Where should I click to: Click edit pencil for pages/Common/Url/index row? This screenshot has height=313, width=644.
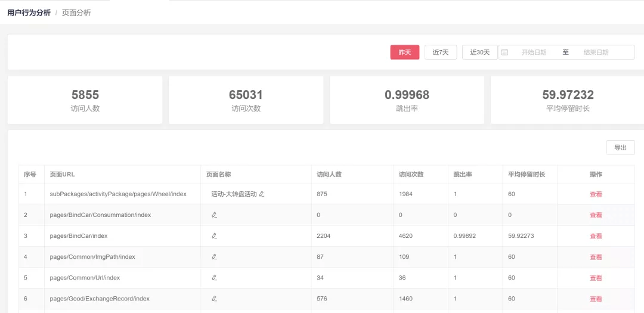[x=214, y=278]
